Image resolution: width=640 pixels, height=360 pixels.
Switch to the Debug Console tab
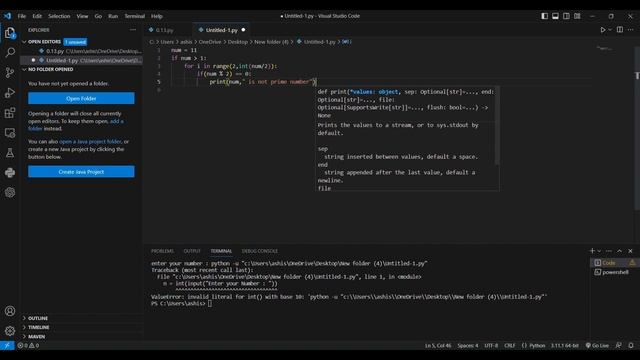(x=260, y=251)
